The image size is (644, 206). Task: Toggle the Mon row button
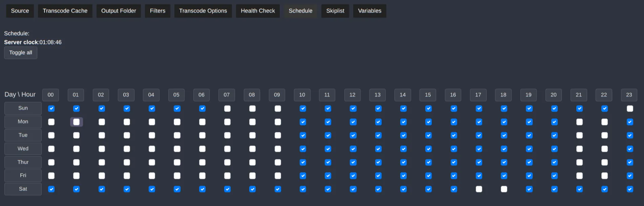click(23, 122)
